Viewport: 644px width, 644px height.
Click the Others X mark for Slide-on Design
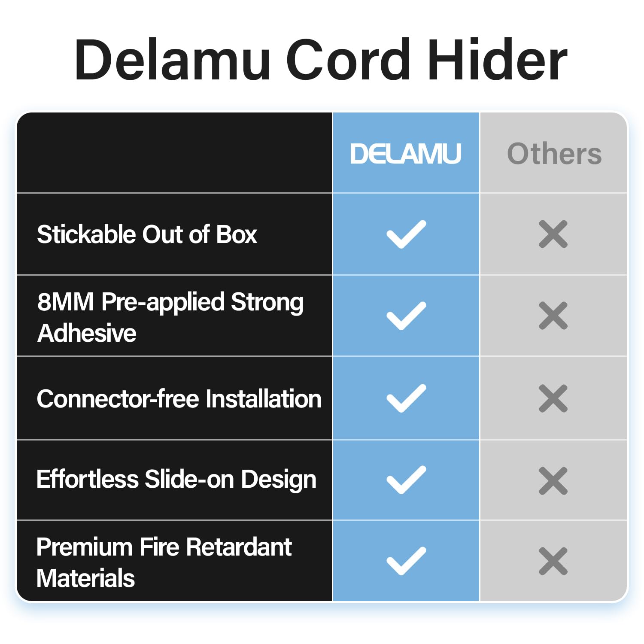[x=553, y=480]
